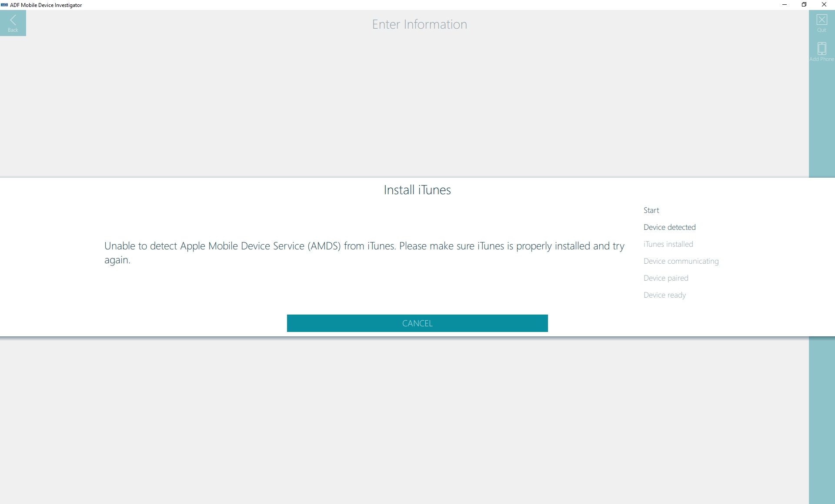Click the Enter Information page title

click(x=419, y=24)
